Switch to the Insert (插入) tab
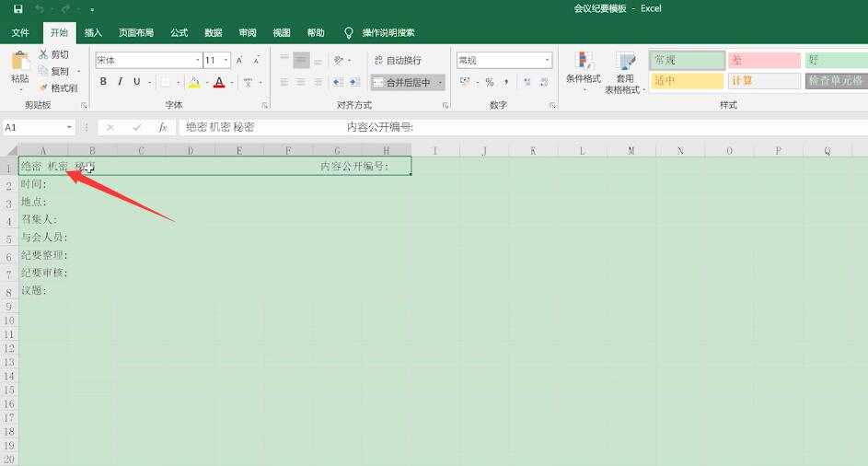This screenshot has width=868, height=466. [x=93, y=32]
